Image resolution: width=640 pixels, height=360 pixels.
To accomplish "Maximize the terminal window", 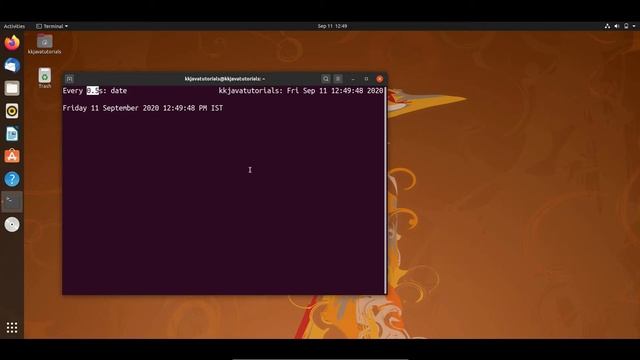I will (x=366, y=79).
